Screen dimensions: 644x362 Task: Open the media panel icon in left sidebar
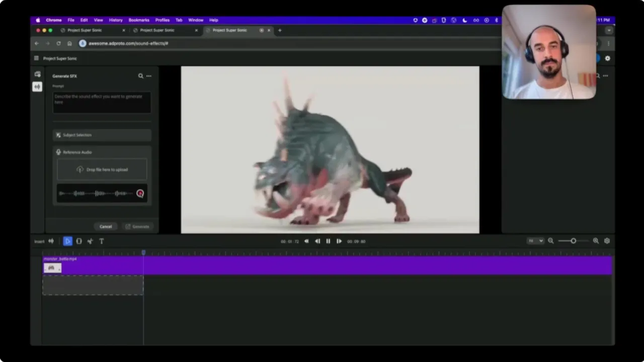click(37, 74)
